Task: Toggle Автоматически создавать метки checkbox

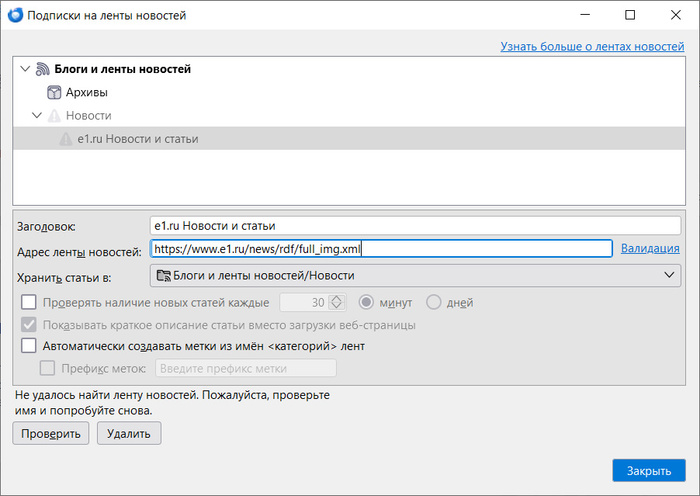Action: tap(28, 346)
